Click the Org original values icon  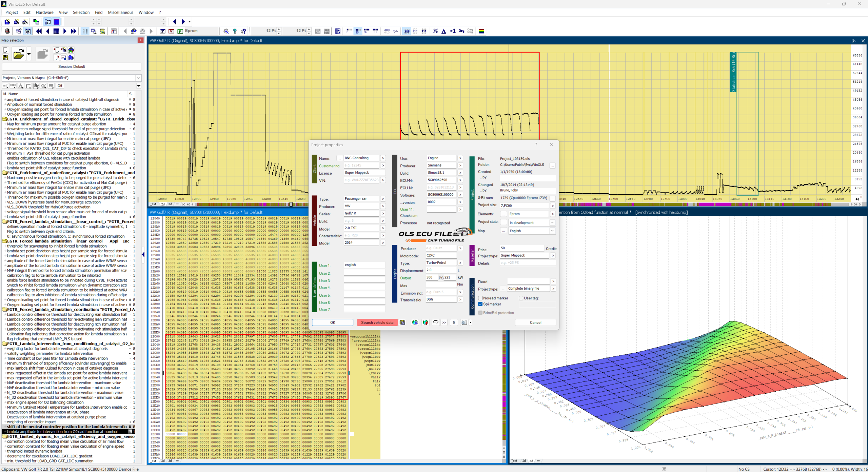(461, 31)
